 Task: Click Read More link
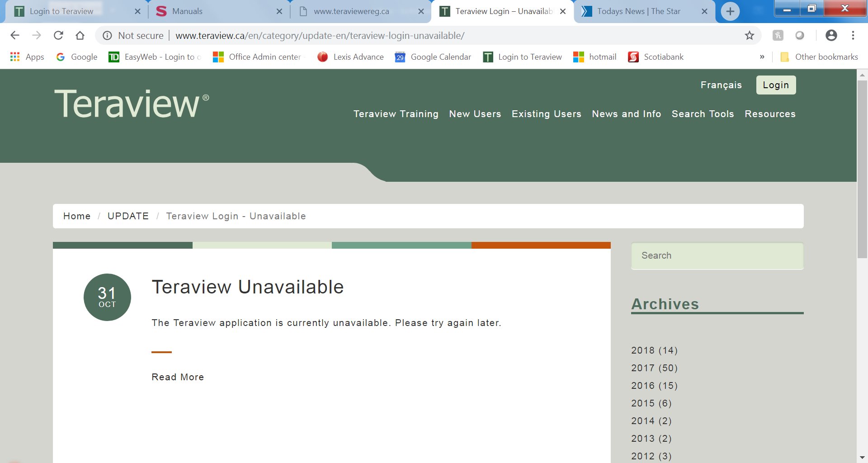(178, 377)
